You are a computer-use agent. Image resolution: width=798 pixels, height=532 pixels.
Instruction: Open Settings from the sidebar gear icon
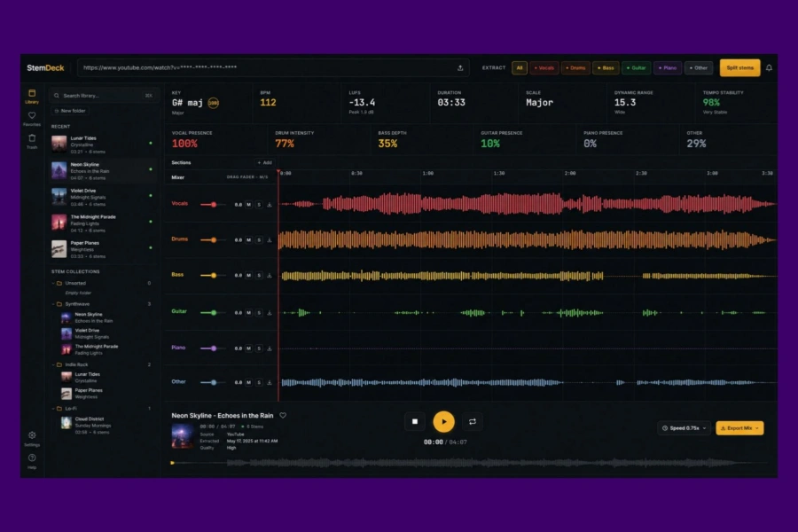click(x=32, y=438)
